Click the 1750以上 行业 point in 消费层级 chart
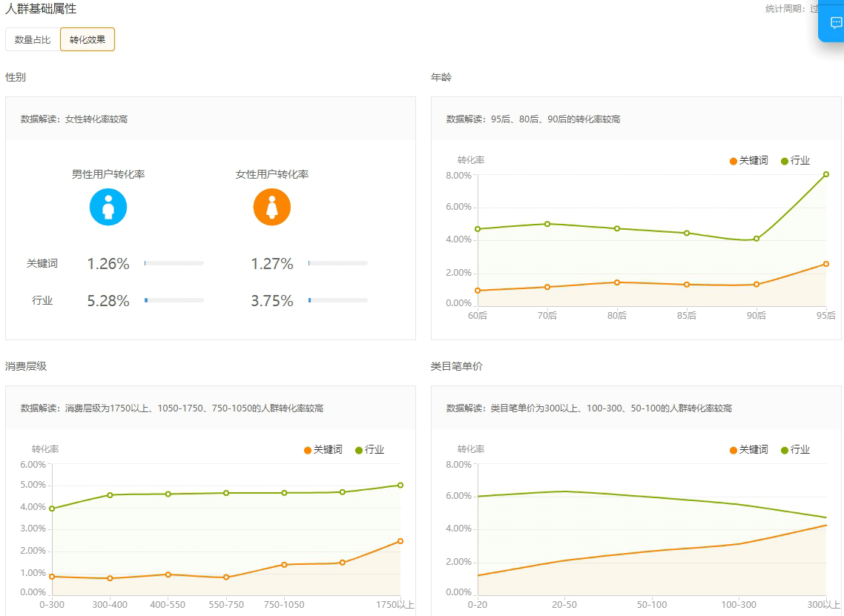 pos(400,486)
